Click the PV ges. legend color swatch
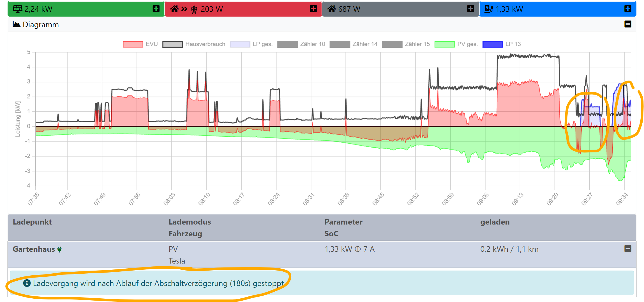The height and width of the screenshot is (302, 644). (444, 44)
